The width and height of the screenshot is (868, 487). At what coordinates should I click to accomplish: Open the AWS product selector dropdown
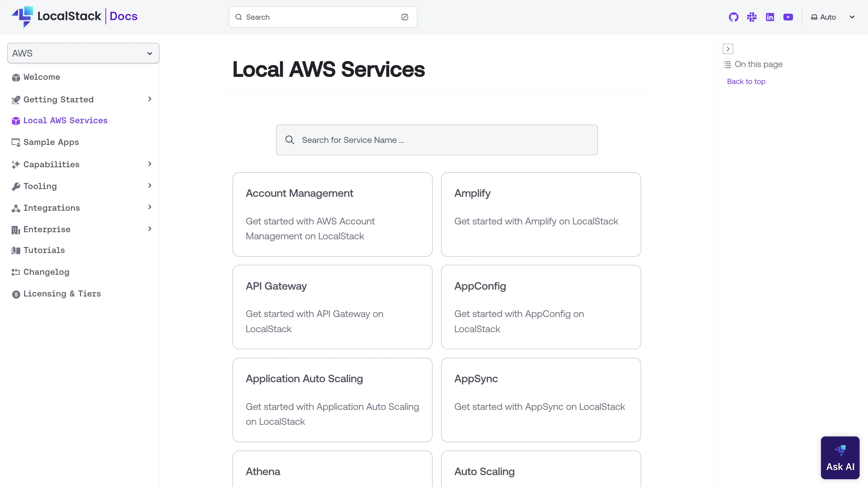point(83,53)
